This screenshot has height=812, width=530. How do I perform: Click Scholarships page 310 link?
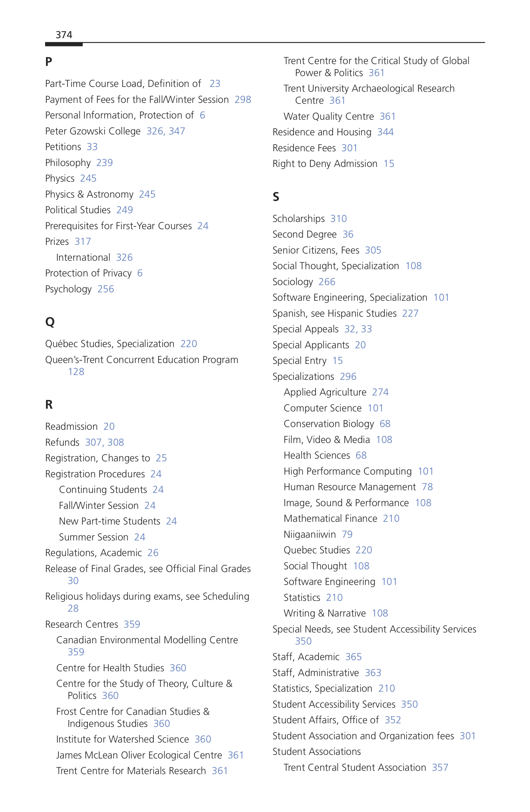339,219
